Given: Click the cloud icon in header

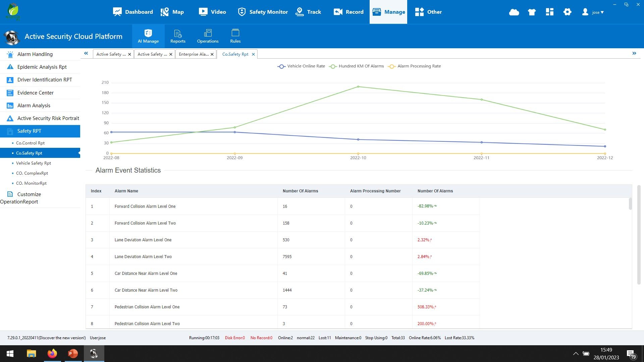Looking at the screenshot, I should (x=514, y=12).
